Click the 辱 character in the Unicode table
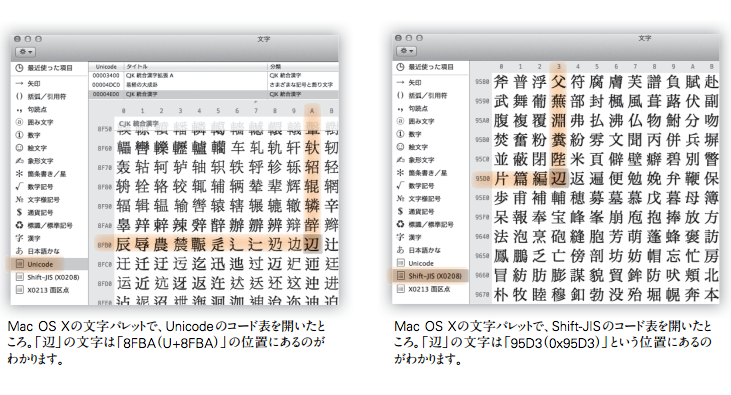The image size is (731, 395). pyautogui.click(x=142, y=244)
